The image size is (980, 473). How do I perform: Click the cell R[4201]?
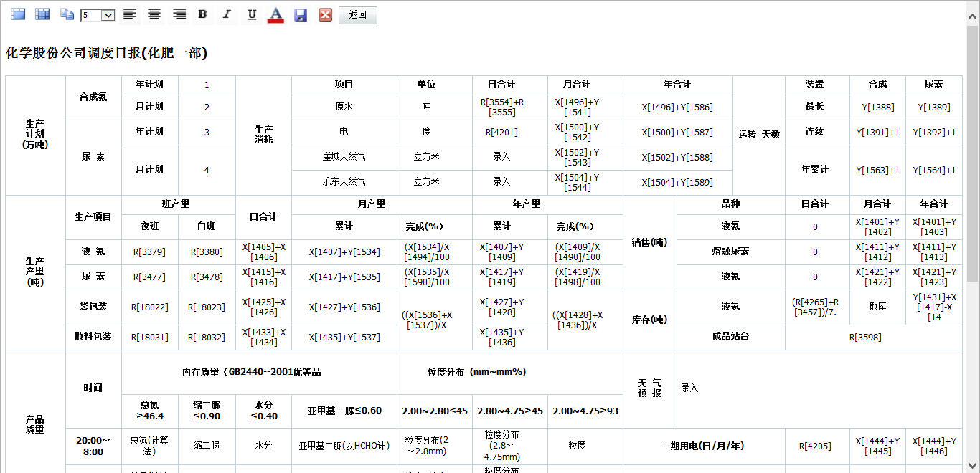tap(509, 133)
